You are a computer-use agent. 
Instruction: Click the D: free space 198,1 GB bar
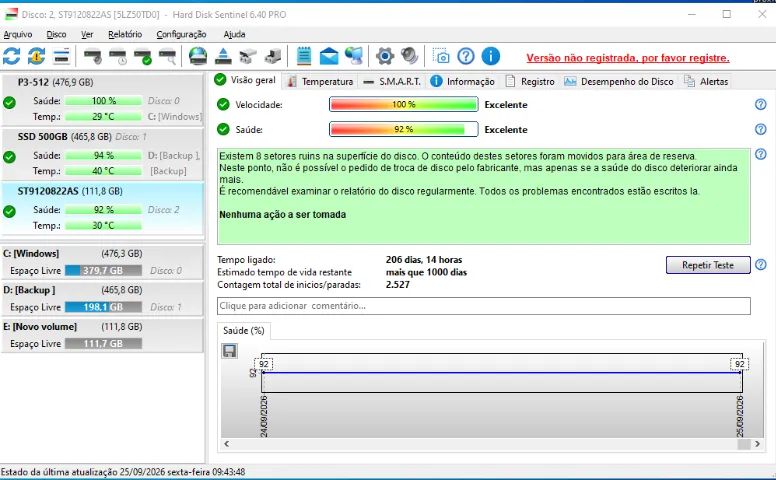tap(103, 307)
